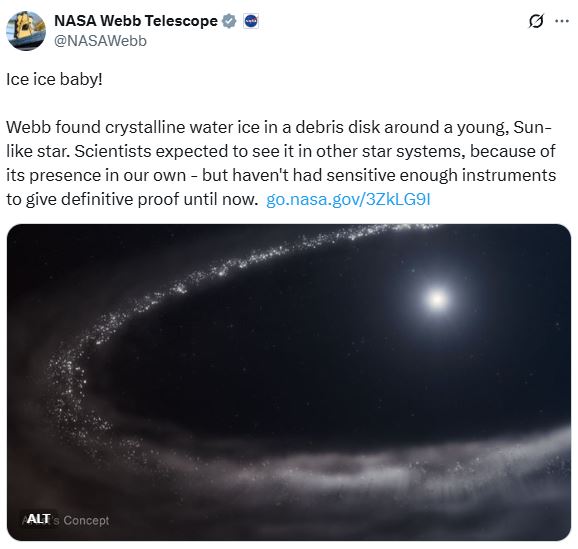Open the Grok explain-post slashed circle icon

pos(536,21)
